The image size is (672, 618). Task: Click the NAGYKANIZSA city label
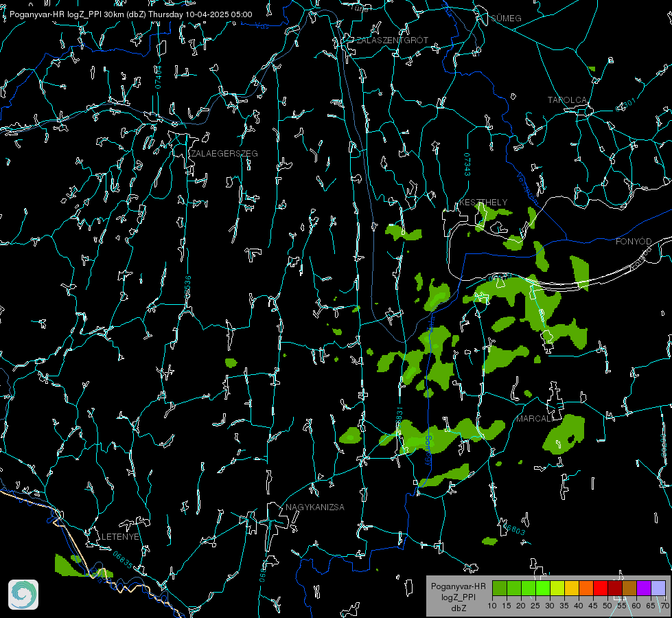pyautogui.click(x=315, y=507)
